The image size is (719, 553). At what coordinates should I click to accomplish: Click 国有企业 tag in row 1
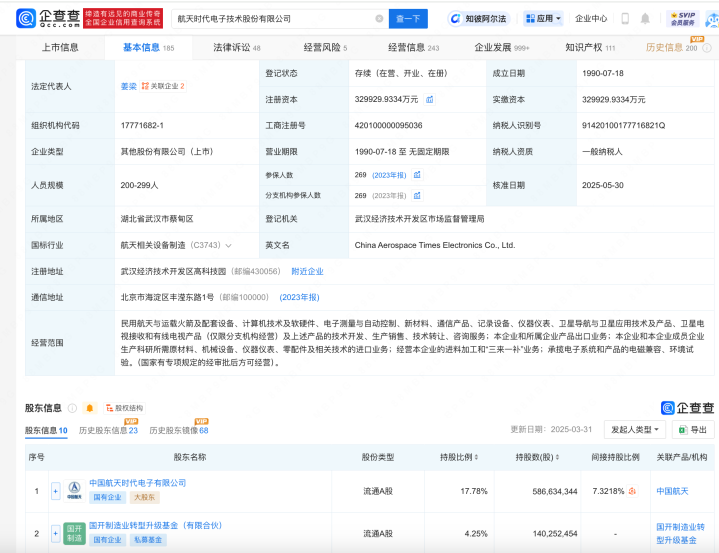[107, 497]
